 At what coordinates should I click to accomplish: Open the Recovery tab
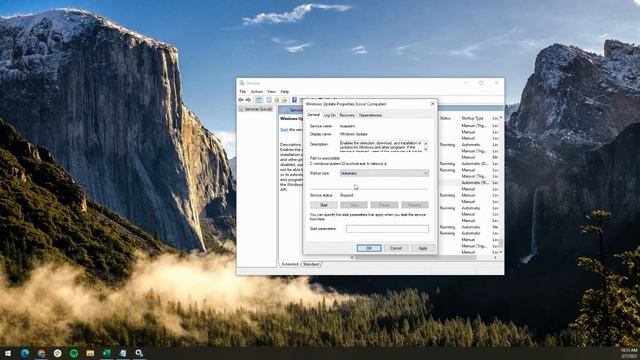point(347,116)
